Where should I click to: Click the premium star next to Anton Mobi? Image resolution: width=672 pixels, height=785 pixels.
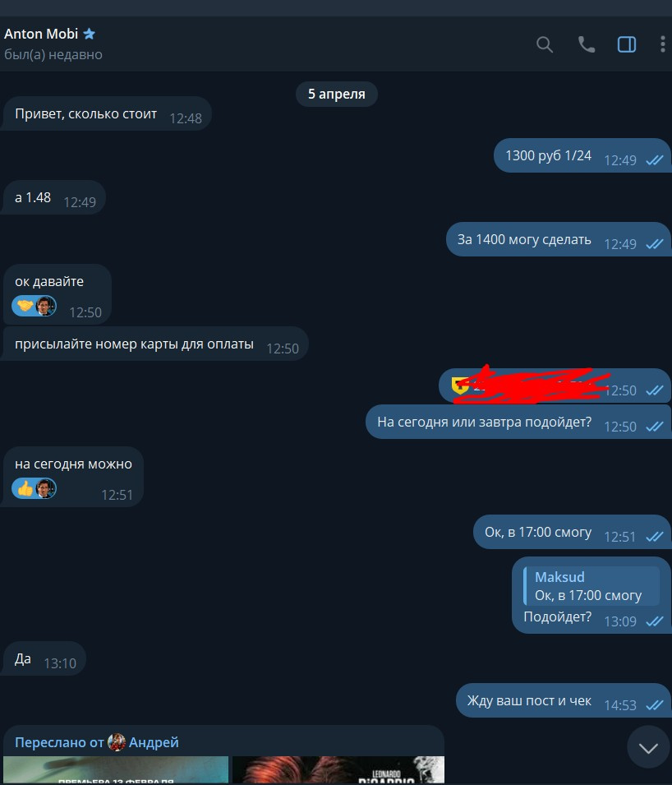89,34
